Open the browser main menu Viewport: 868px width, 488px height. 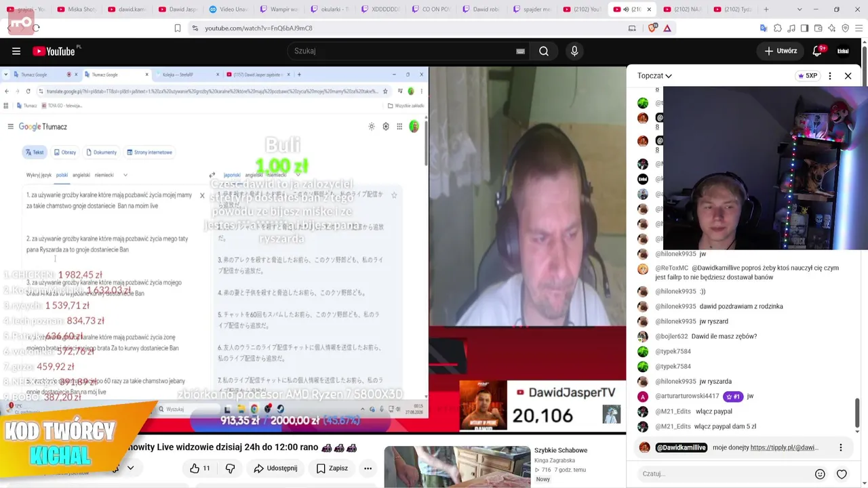859,28
